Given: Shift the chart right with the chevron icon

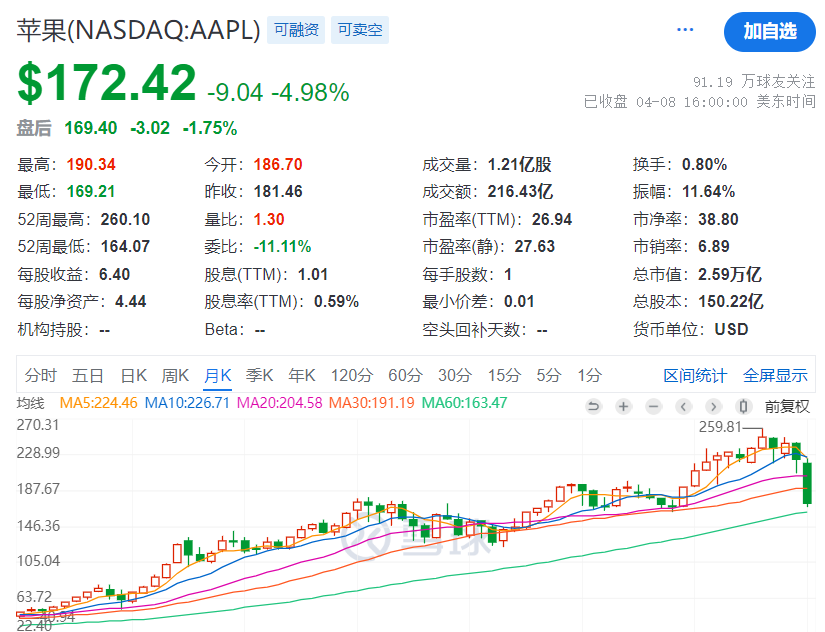Looking at the screenshot, I should pos(713,406).
